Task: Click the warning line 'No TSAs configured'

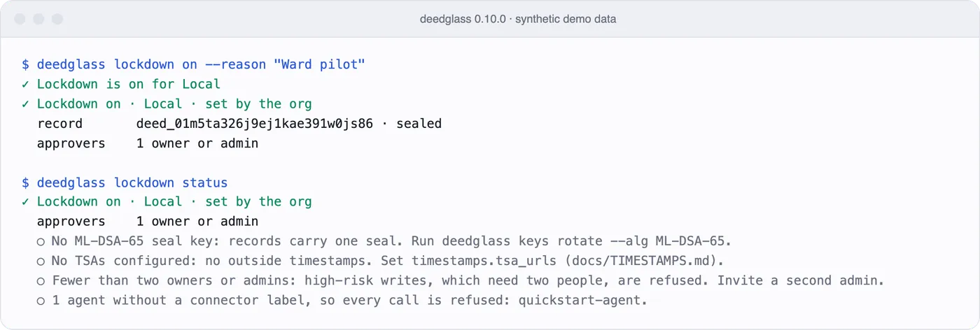Action: tap(380, 261)
